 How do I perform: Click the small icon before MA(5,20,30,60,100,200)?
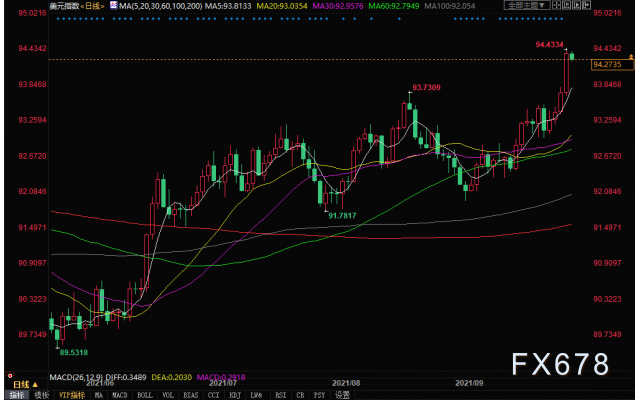[x=113, y=5]
